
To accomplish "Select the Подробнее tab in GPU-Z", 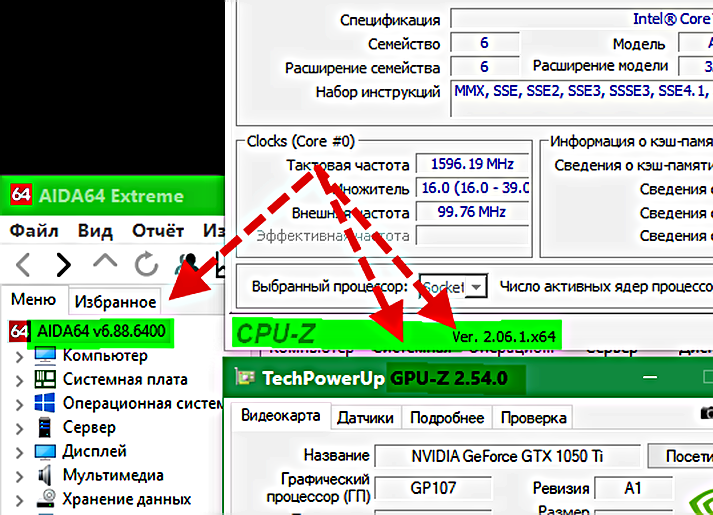I will click(x=447, y=418).
